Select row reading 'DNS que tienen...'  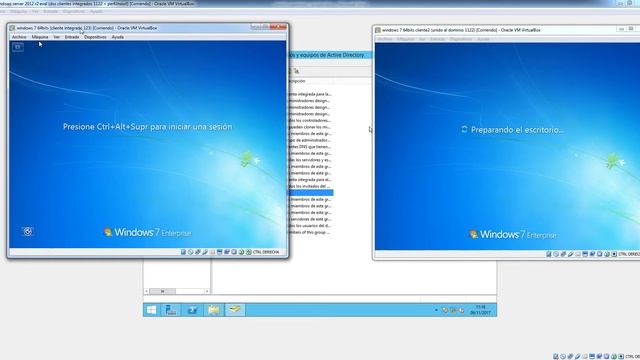point(310,147)
